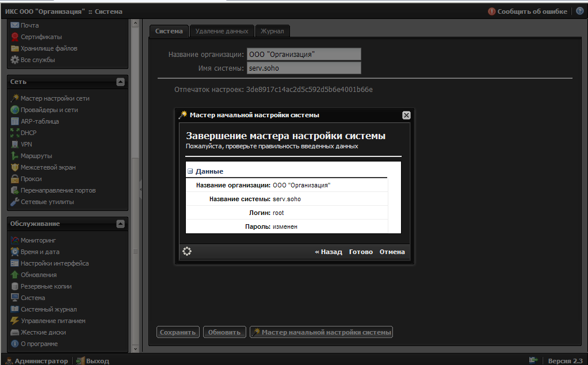Open Жесткие диски drive icon
588x365 pixels.
click(14, 332)
